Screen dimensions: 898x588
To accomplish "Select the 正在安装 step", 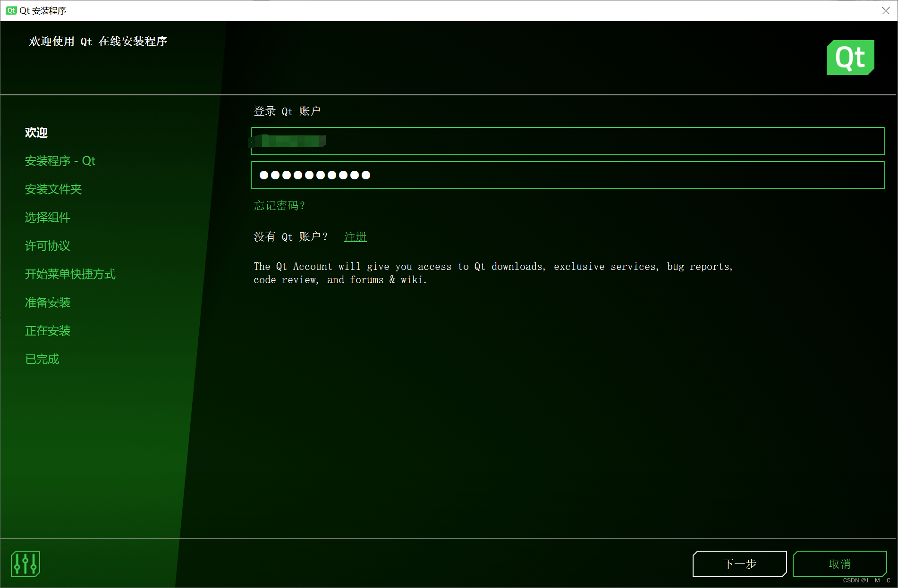I will (x=48, y=331).
